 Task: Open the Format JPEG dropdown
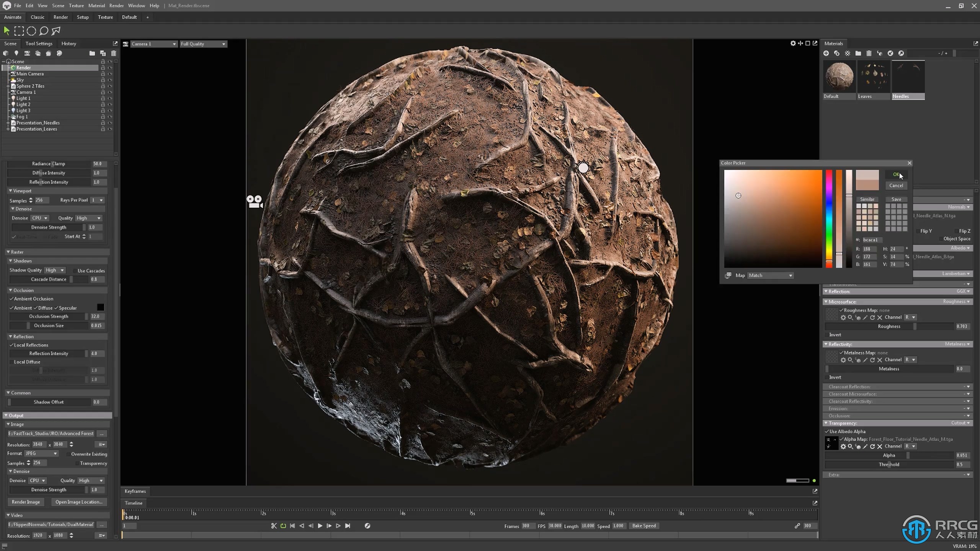[41, 453]
